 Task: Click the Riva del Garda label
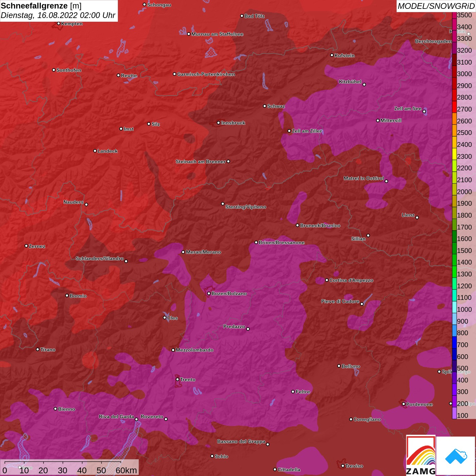click(117, 417)
